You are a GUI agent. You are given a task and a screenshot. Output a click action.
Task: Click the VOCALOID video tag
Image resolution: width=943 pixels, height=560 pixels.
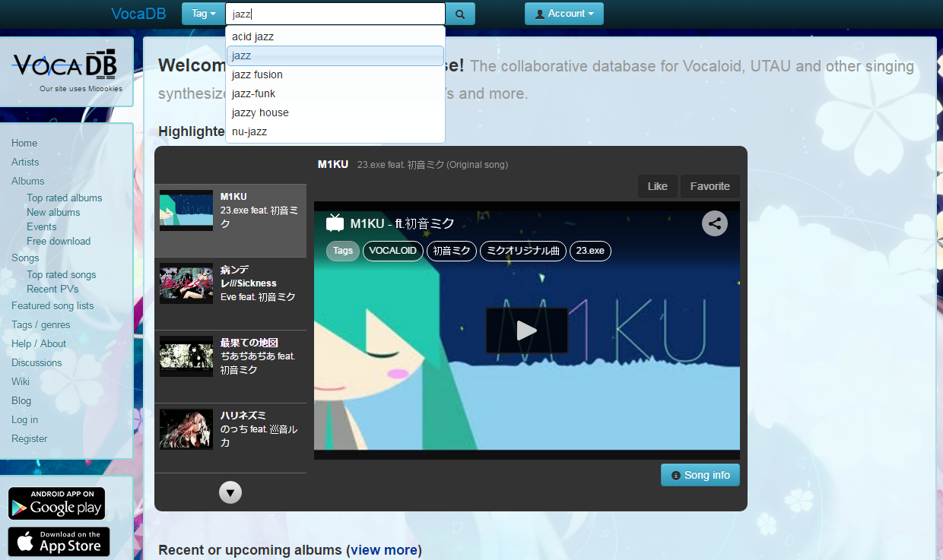tap(393, 251)
